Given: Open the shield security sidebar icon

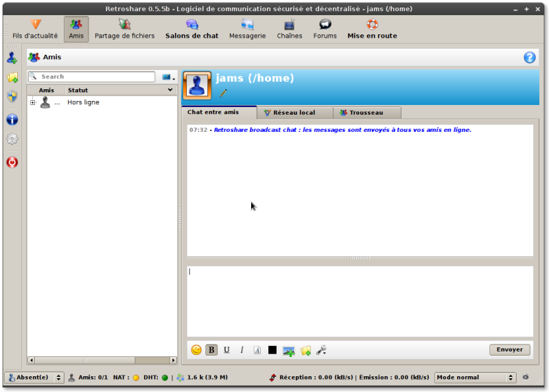Looking at the screenshot, I should coord(12,96).
